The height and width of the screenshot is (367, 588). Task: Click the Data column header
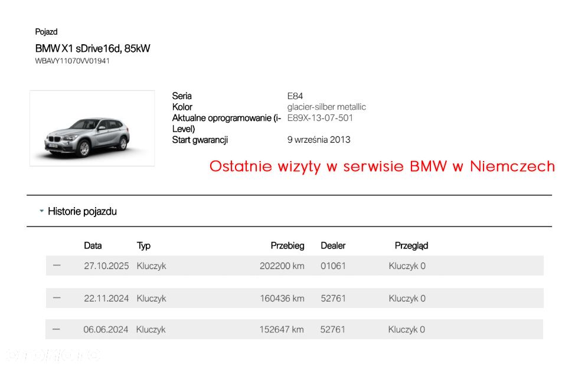coord(93,245)
